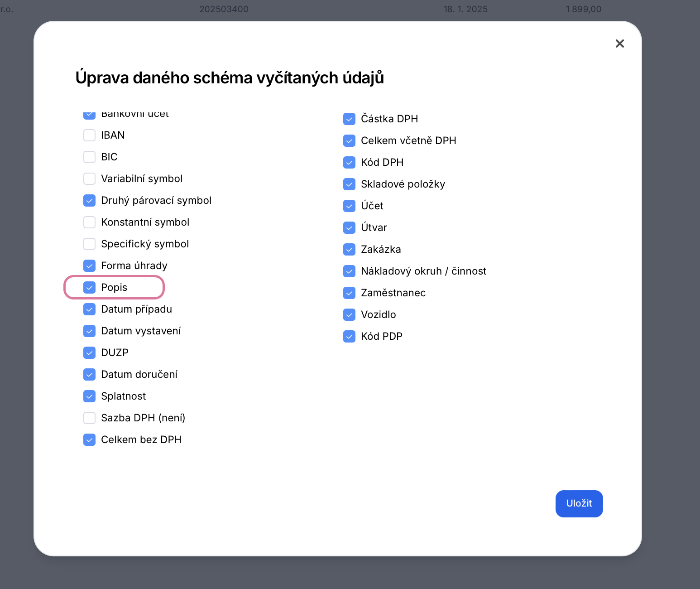Close the schema editing dialog
This screenshot has height=589, width=700.
[x=620, y=43]
